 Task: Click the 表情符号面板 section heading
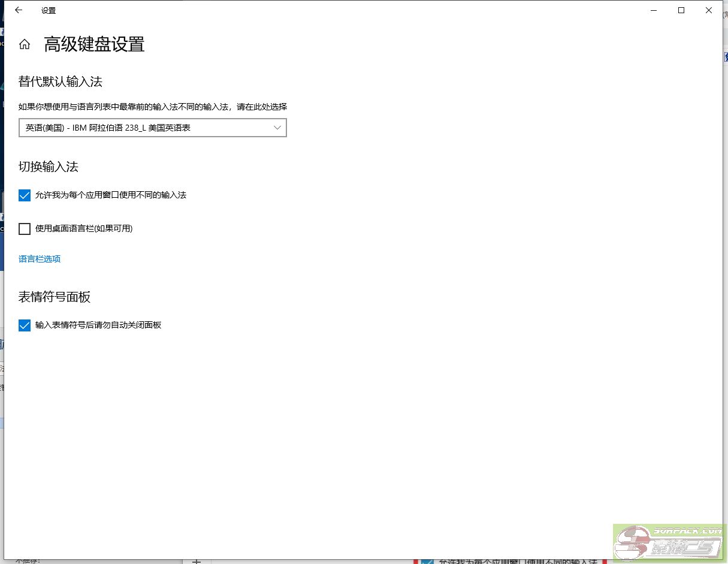(x=55, y=297)
